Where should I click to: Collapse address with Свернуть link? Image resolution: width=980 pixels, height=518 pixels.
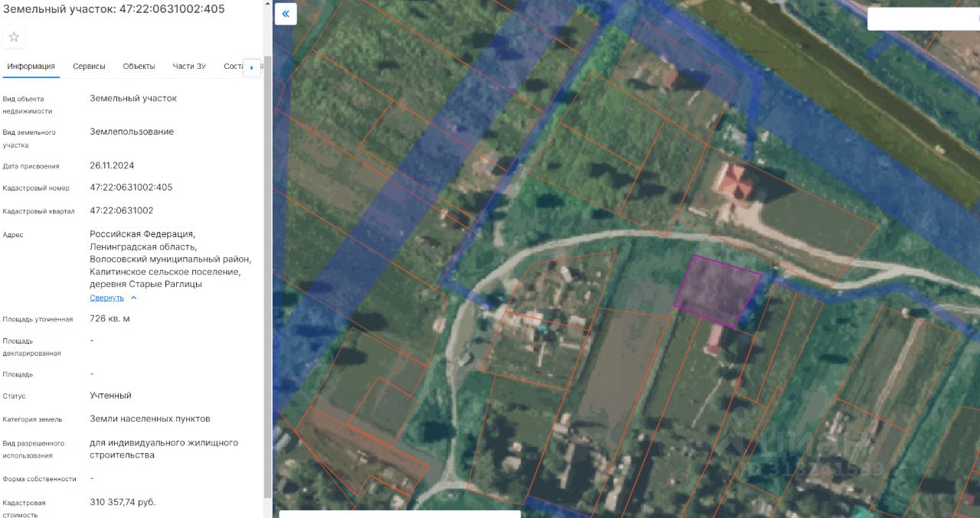(106, 298)
